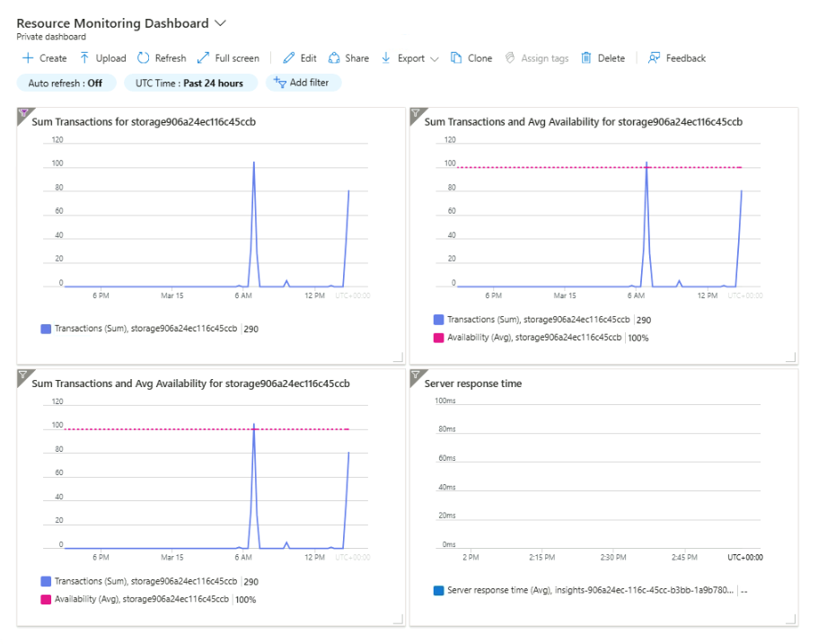
Task: Expand the Resource Monitoring Dashboard title dropdown
Action: point(221,23)
